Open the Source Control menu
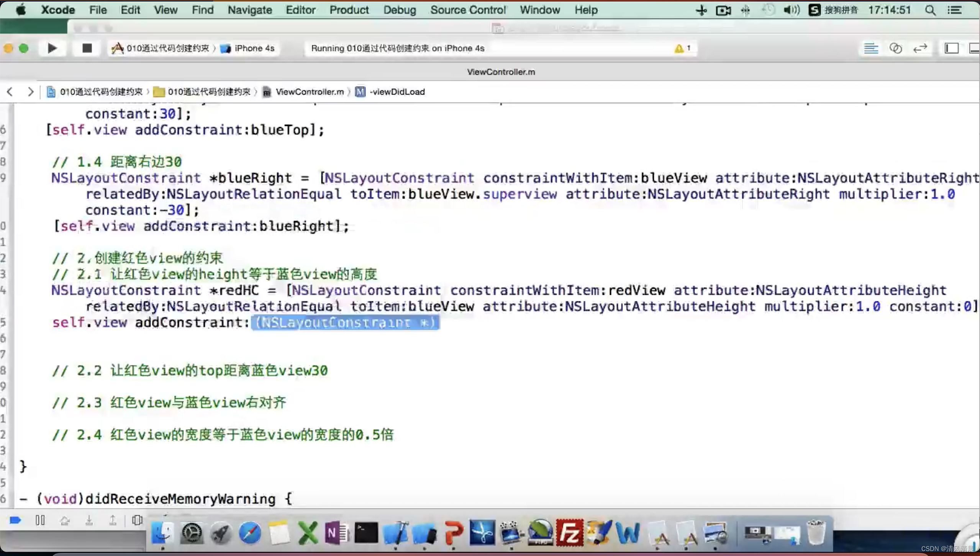The image size is (980, 556). click(x=468, y=10)
